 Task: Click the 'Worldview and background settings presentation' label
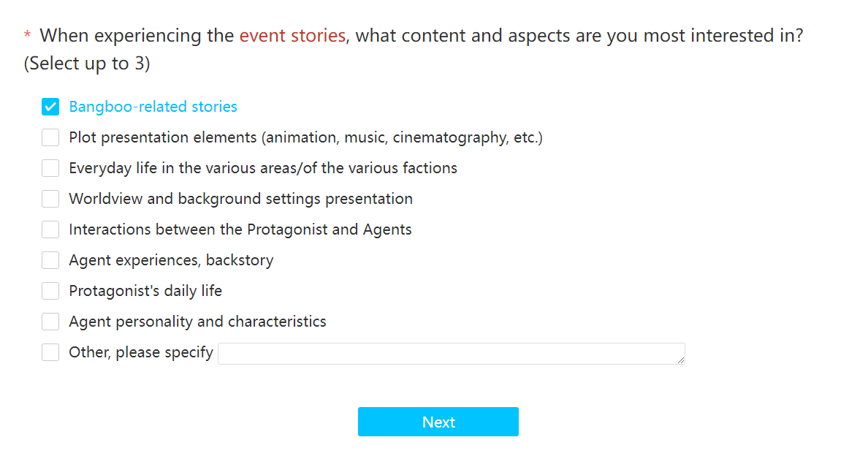click(240, 199)
